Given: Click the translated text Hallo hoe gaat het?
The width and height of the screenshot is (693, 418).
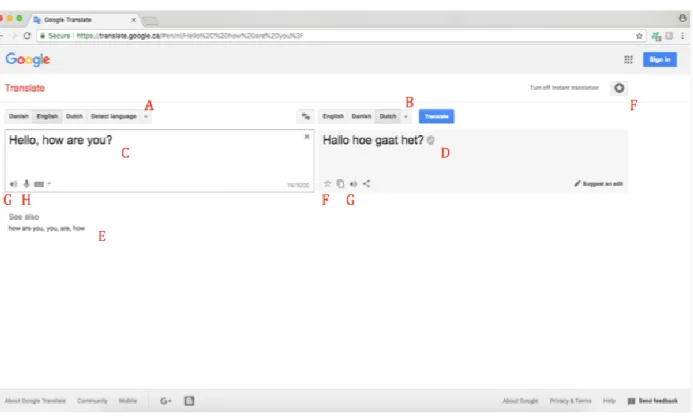Looking at the screenshot, I should [x=373, y=140].
